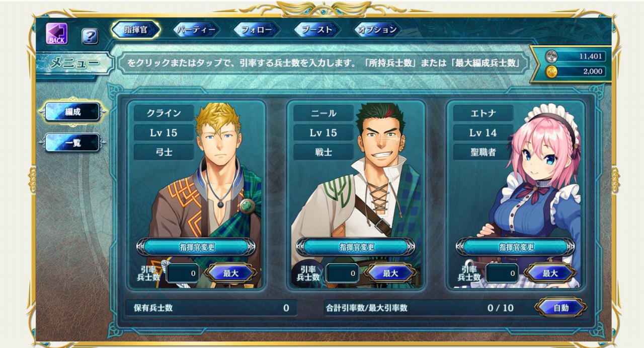Set クライン's soldiers to 最大
The image size is (644, 348).
(x=230, y=273)
